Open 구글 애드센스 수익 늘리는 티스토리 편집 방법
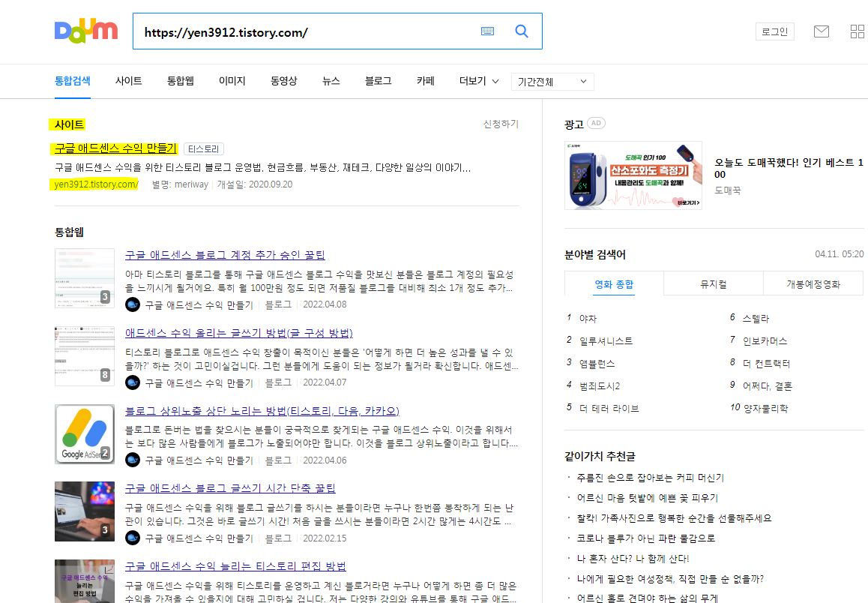Screen dimensions: 868x603 coord(235,566)
